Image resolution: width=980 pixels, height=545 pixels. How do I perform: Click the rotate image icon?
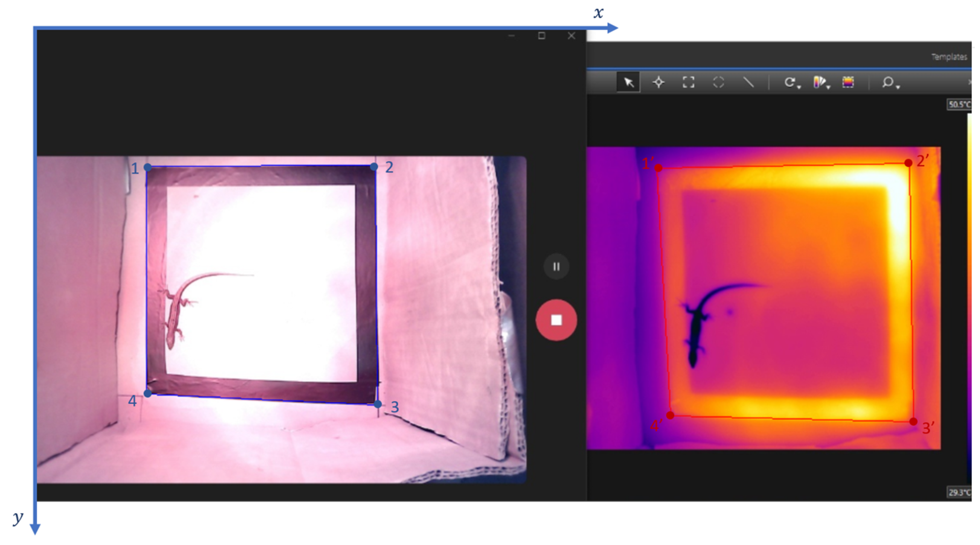790,82
